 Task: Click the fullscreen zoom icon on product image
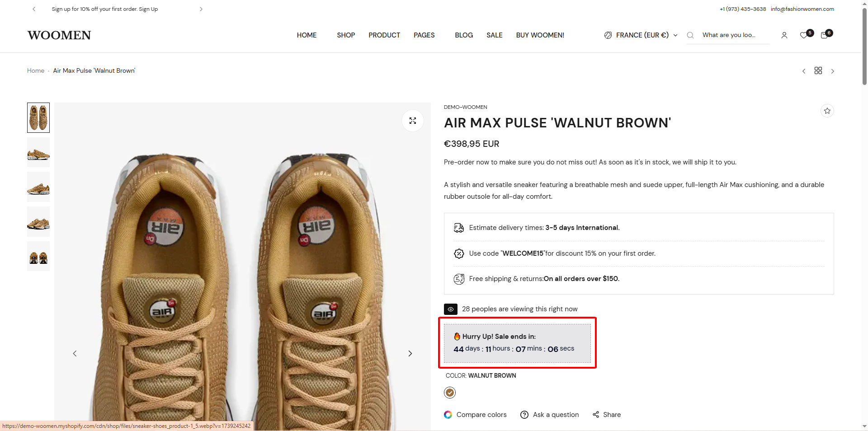coord(413,121)
